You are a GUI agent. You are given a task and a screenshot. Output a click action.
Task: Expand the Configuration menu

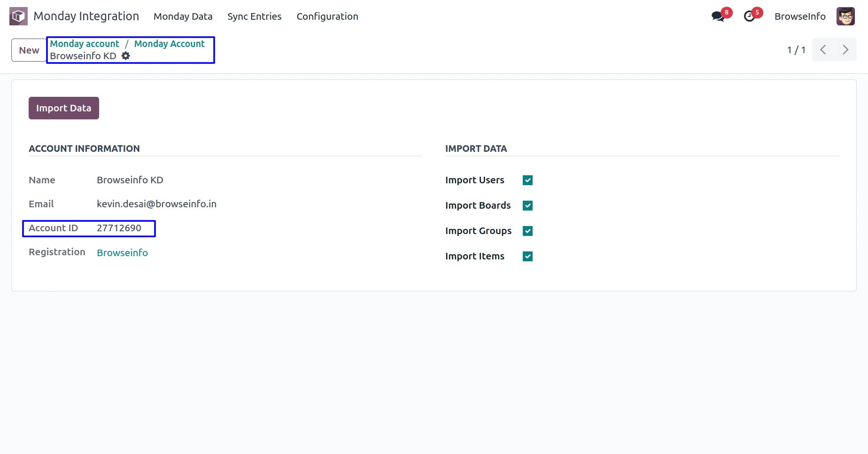pyautogui.click(x=327, y=16)
